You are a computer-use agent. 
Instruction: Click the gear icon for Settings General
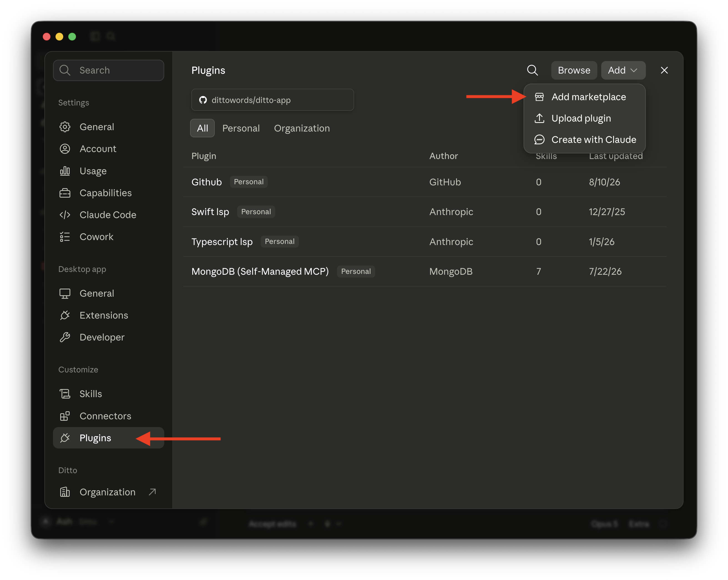(x=64, y=127)
